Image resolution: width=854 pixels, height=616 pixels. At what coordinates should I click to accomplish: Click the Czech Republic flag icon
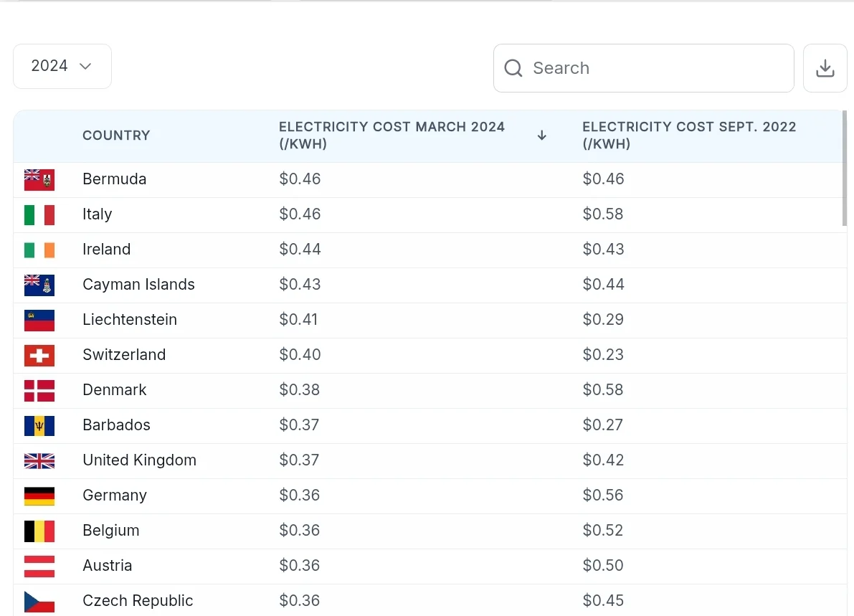39,601
